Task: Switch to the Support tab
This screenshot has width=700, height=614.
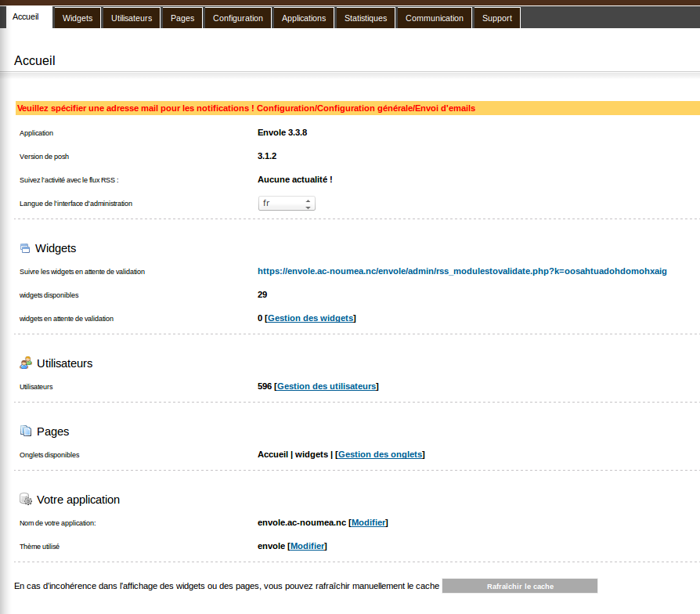Action: [497, 18]
